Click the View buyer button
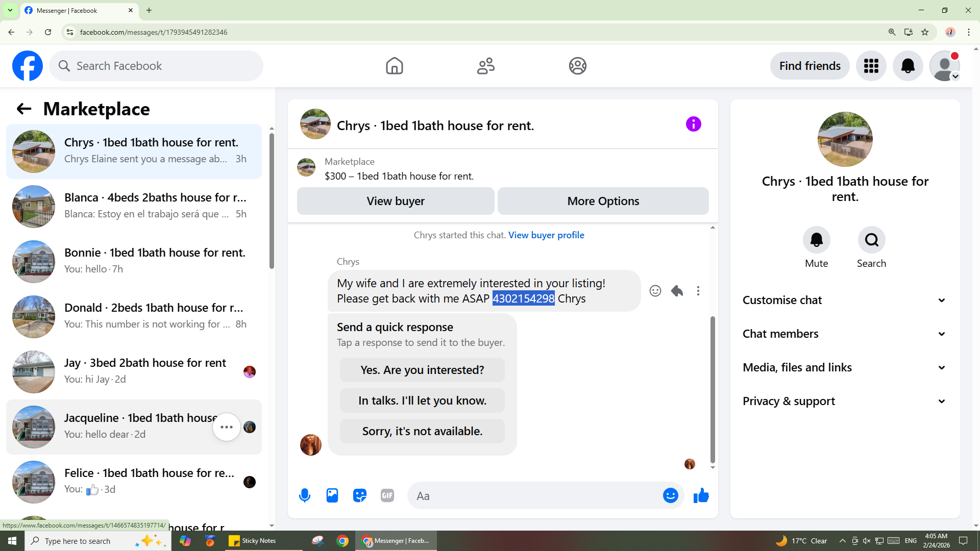This screenshot has height=551, width=980. coord(396,201)
